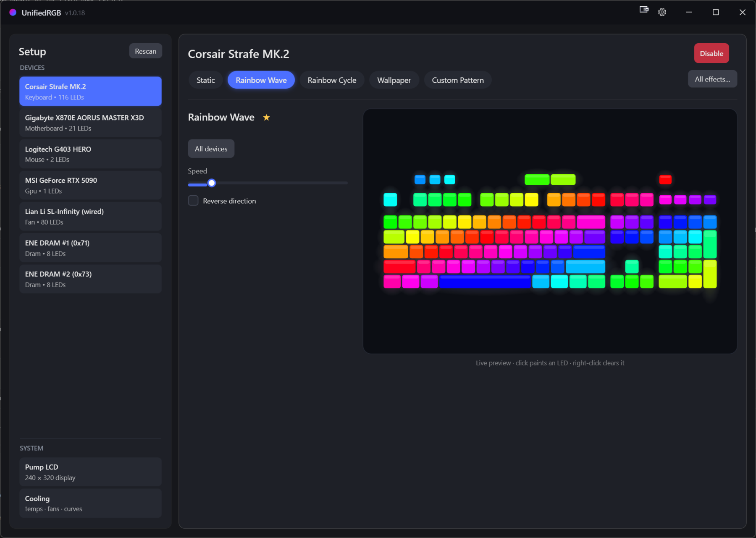Click the lone red LED above the key rows
The width and height of the screenshot is (756, 538).
tap(665, 180)
